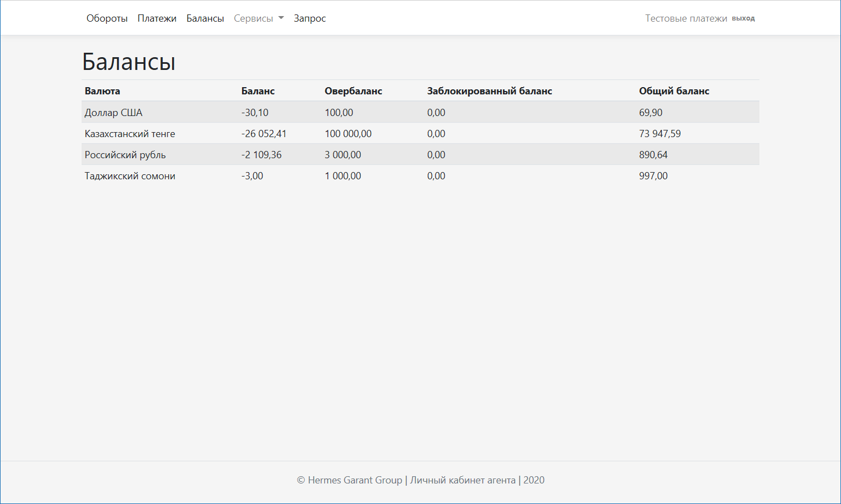This screenshot has height=504, width=841.
Task: Click the Баланс column header
Action: pyautogui.click(x=258, y=91)
